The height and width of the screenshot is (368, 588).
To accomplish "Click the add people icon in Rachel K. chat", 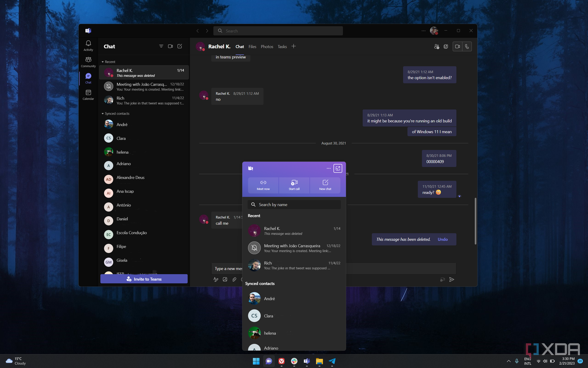I will [437, 46].
